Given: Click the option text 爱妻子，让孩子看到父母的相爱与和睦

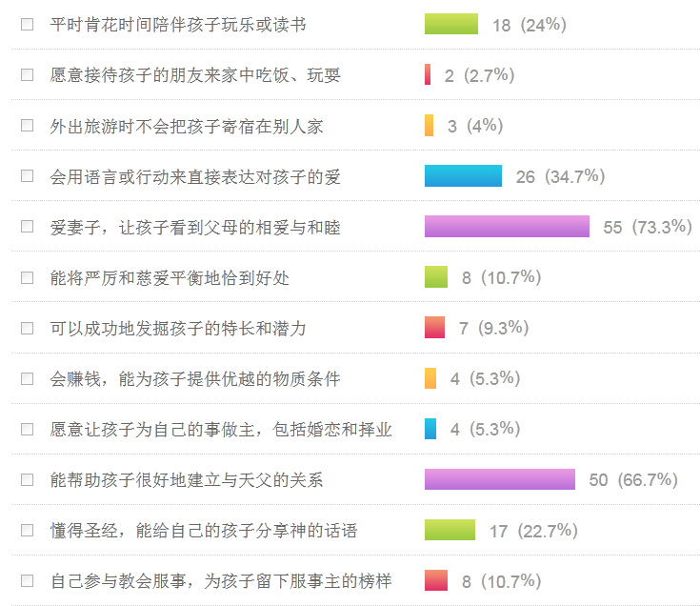Looking at the screenshot, I should (x=195, y=227).
